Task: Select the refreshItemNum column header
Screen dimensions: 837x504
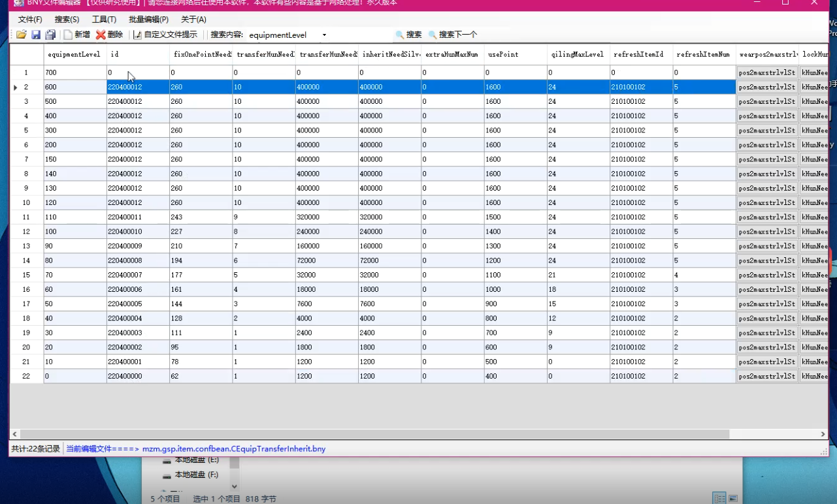Action: coord(704,54)
